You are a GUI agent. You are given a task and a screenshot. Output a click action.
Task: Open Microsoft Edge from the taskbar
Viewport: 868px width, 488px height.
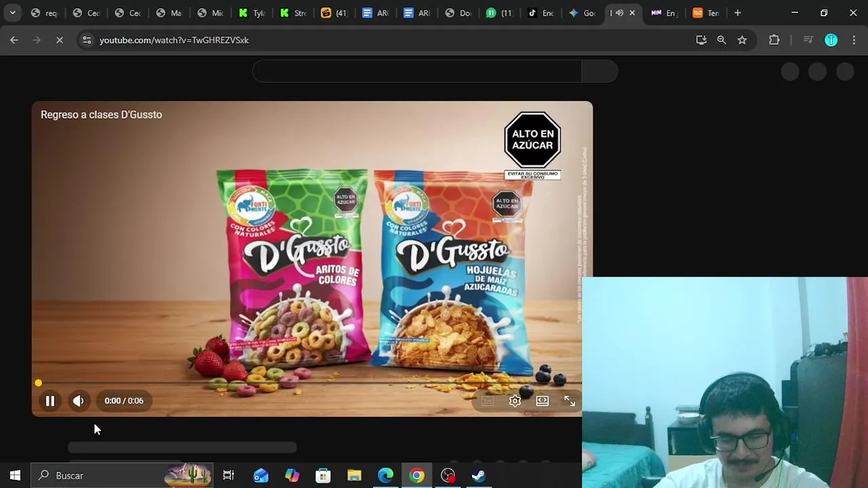coord(385,476)
